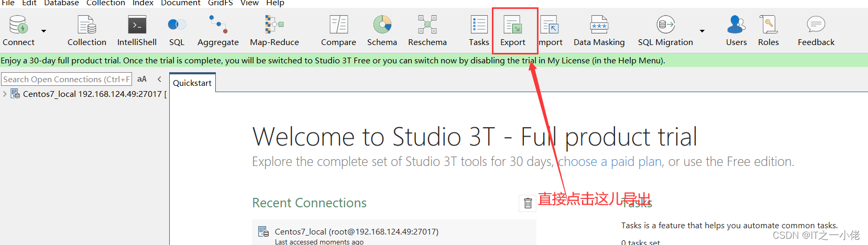868x245 pixels.
Task: Launch IntelliShell from the toolbar
Action: point(137,30)
